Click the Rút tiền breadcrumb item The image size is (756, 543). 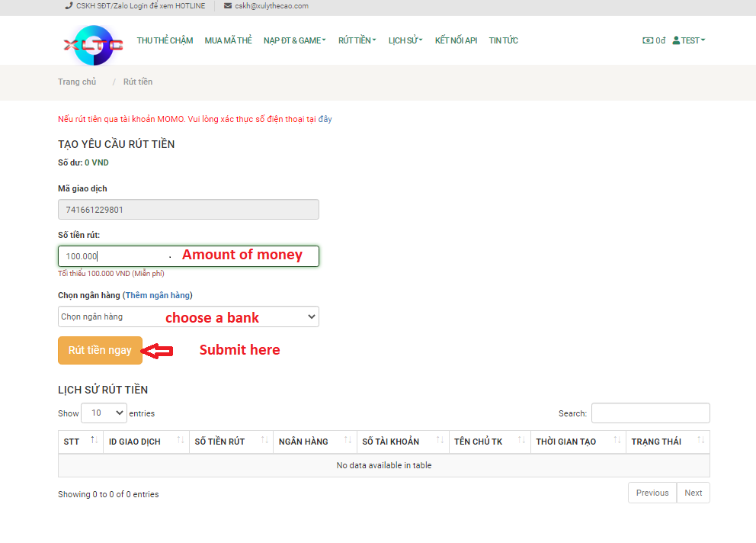(138, 82)
